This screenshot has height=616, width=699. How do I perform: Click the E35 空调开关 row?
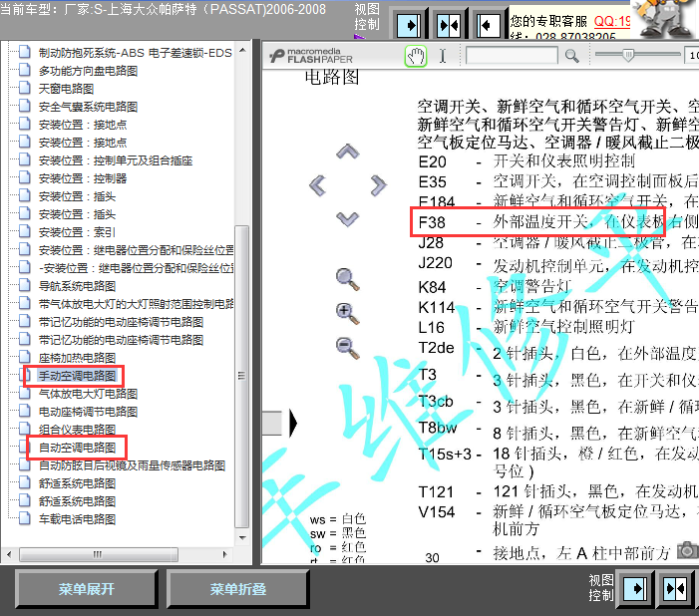(558, 181)
